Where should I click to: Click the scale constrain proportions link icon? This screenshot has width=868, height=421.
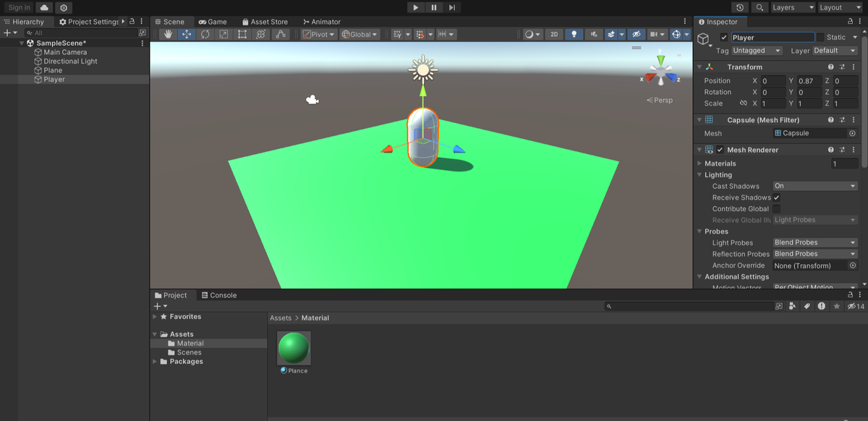[743, 103]
